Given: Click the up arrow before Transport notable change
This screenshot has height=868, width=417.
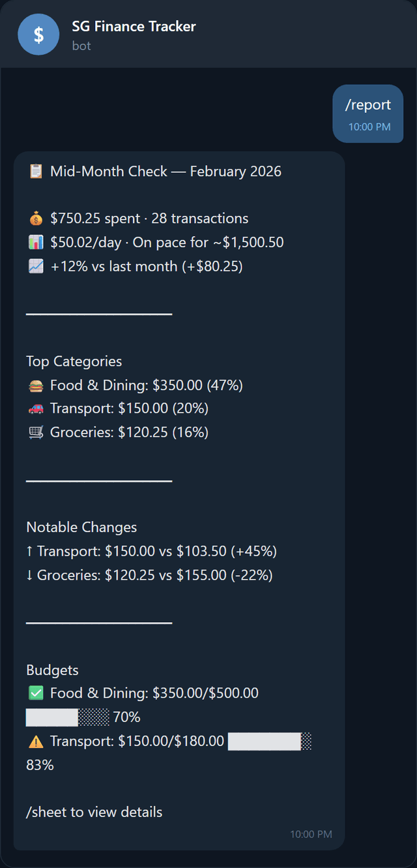Looking at the screenshot, I should [x=30, y=551].
